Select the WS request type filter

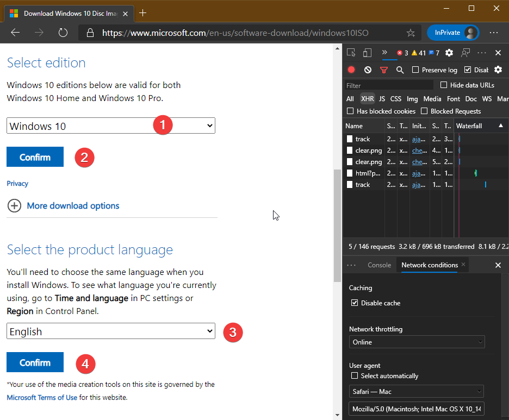[x=487, y=98]
